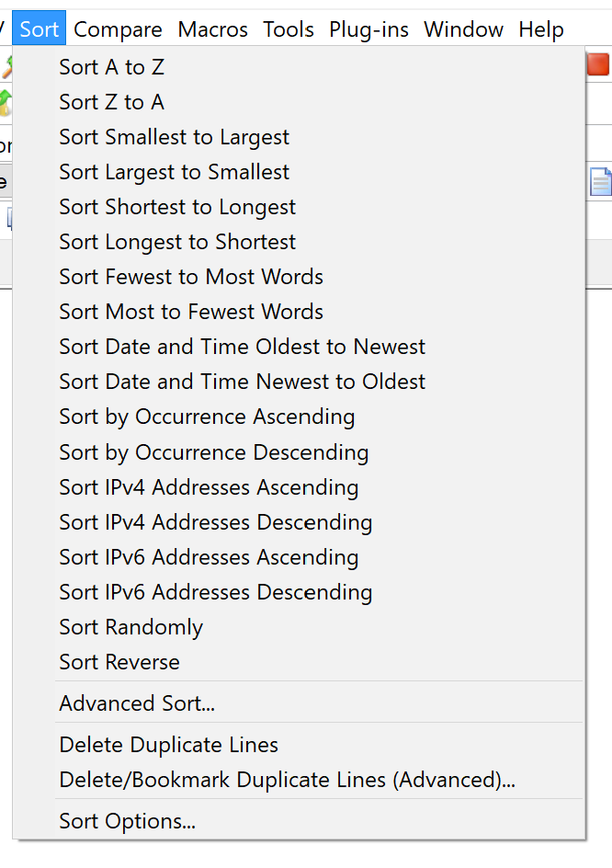Select Sort Shortest to Longest

(x=299, y=207)
